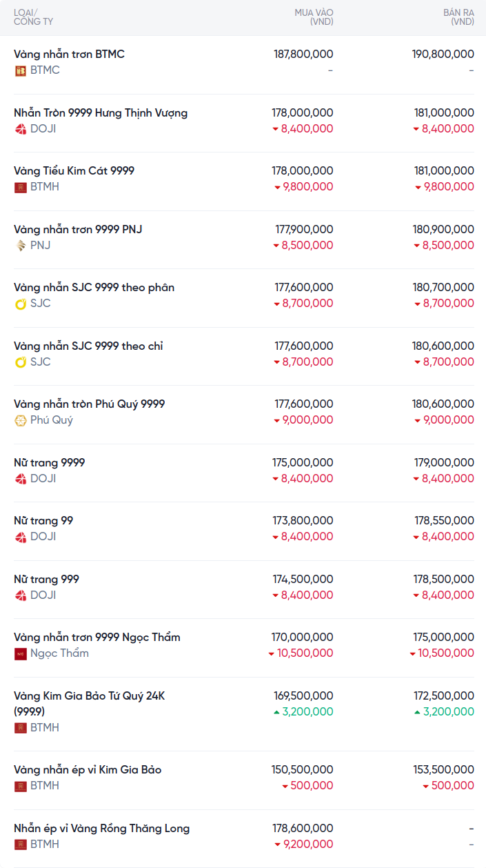The image size is (486, 868).
Task: Open Vàng nhẫn trơn BTMC product row
Action: (69, 54)
